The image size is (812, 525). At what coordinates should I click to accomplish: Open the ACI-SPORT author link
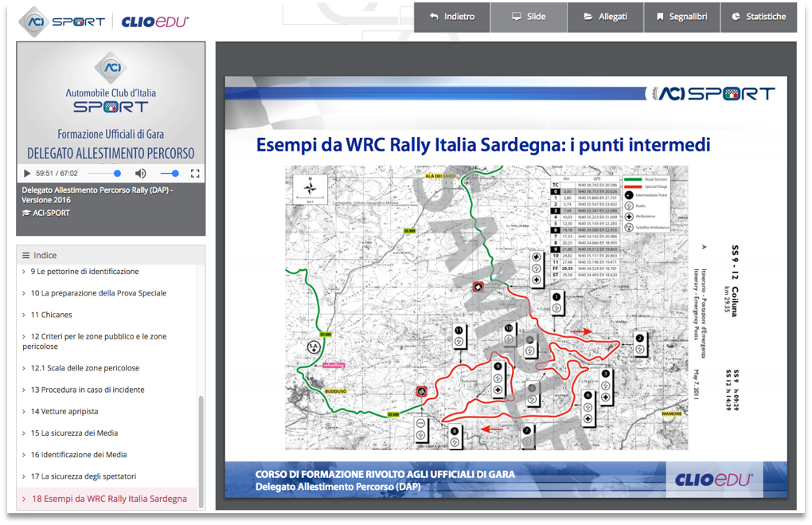coord(46,213)
